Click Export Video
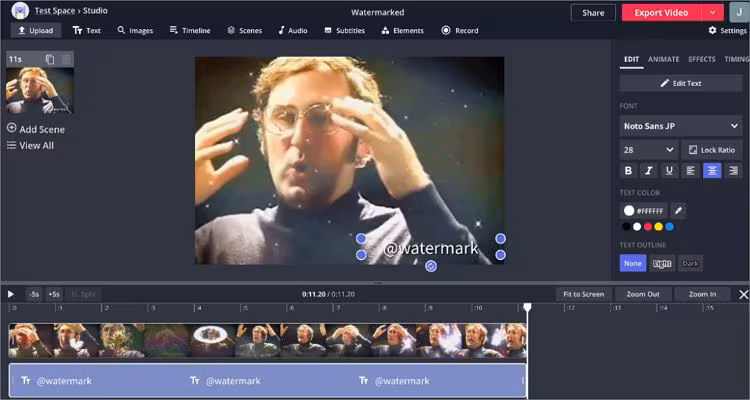This screenshot has width=750, height=400. click(x=661, y=13)
